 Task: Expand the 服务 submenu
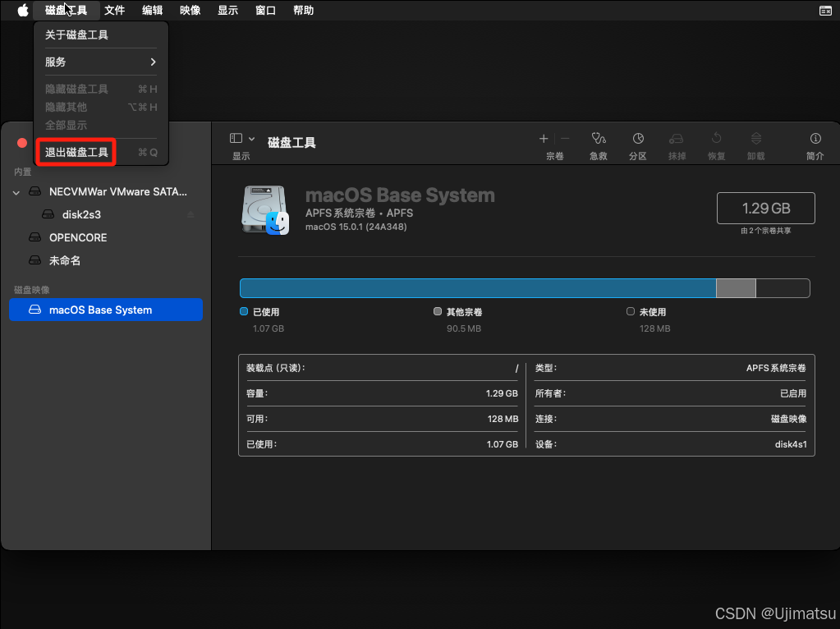tap(101, 62)
